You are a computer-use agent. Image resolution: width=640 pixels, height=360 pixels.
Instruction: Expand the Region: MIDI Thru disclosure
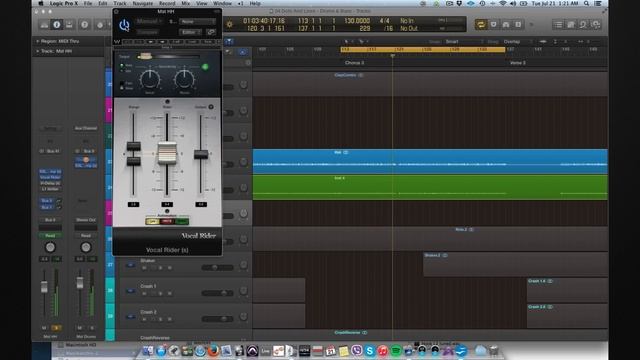point(38,41)
